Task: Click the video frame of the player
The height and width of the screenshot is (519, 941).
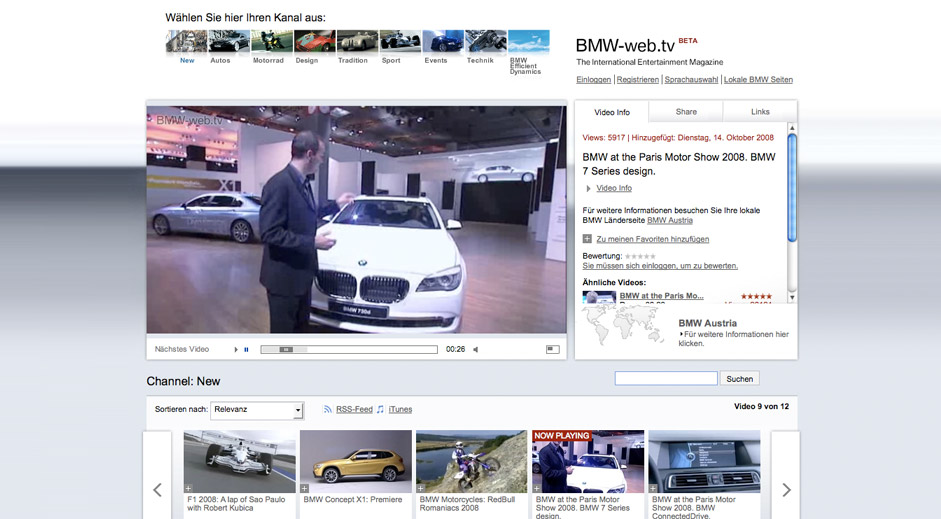Action: 356,220
